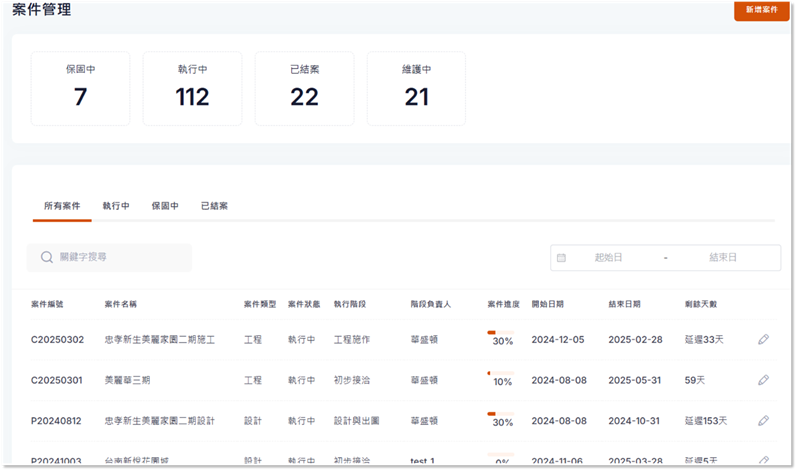Click the 執行中 summary card showing 112
797x471 pixels.
point(192,88)
